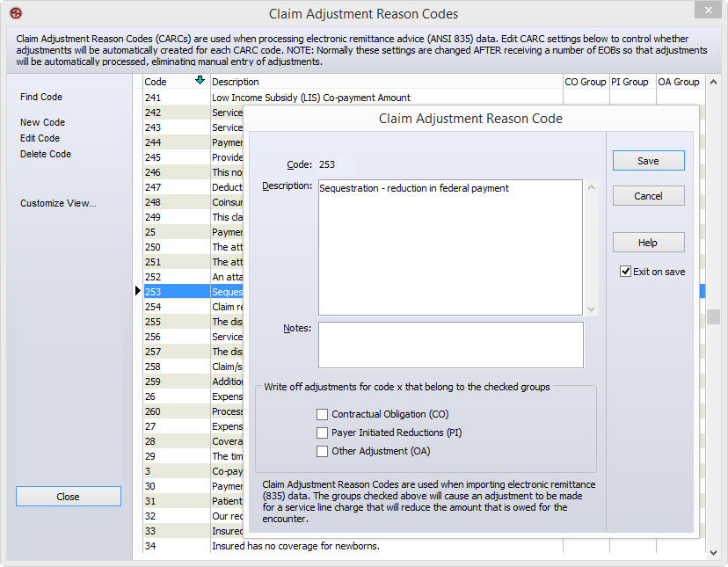Open Help for the reason code dialog
Image resolution: width=728 pixels, height=567 pixels.
pos(648,242)
